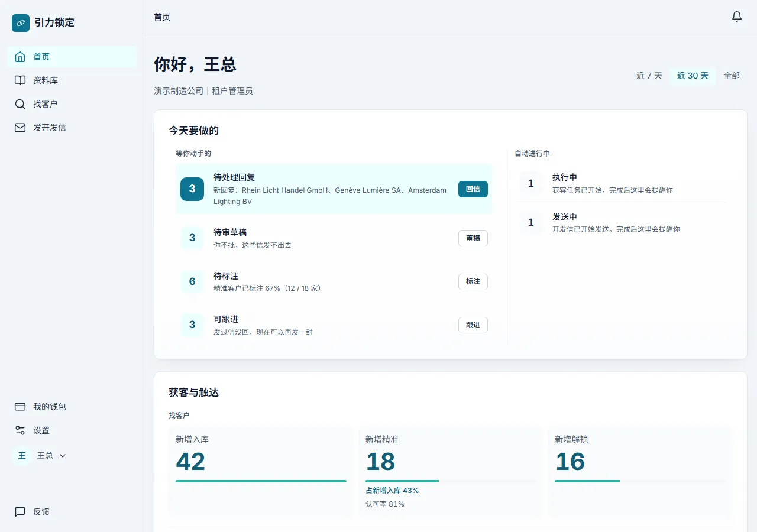Viewport: 757px width, 532px height.
Task: Click the 新增解锁 progress bar
Action: (x=640, y=481)
